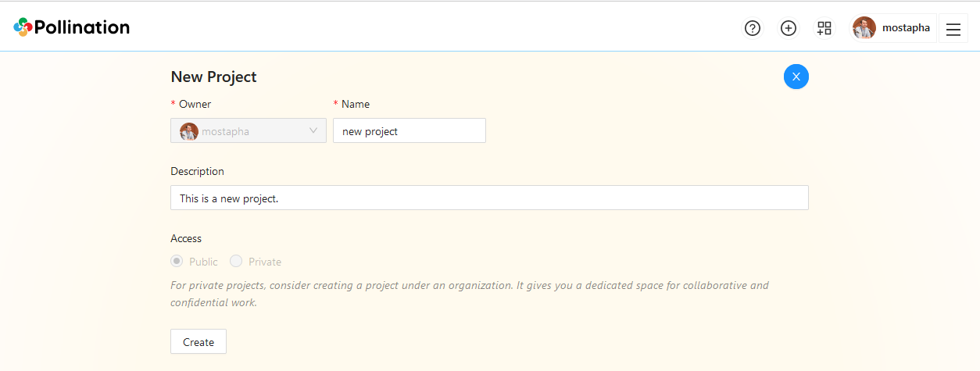Focus the project Name input field
Image resolution: width=980 pixels, height=371 pixels.
(409, 131)
